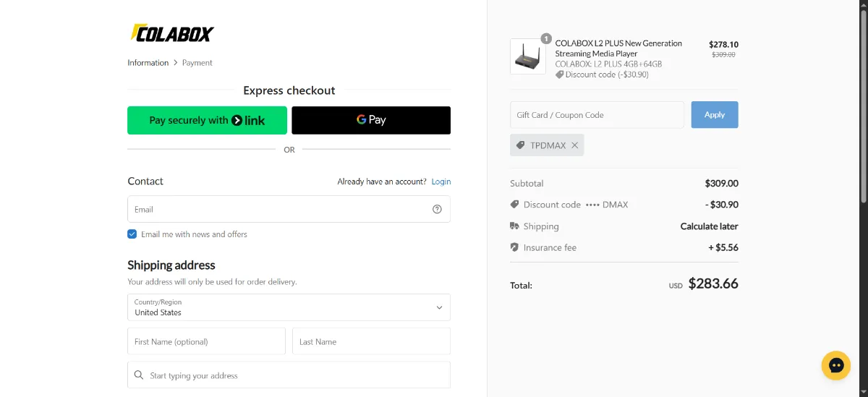Apply the coupon code
The height and width of the screenshot is (397, 868).
click(715, 115)
